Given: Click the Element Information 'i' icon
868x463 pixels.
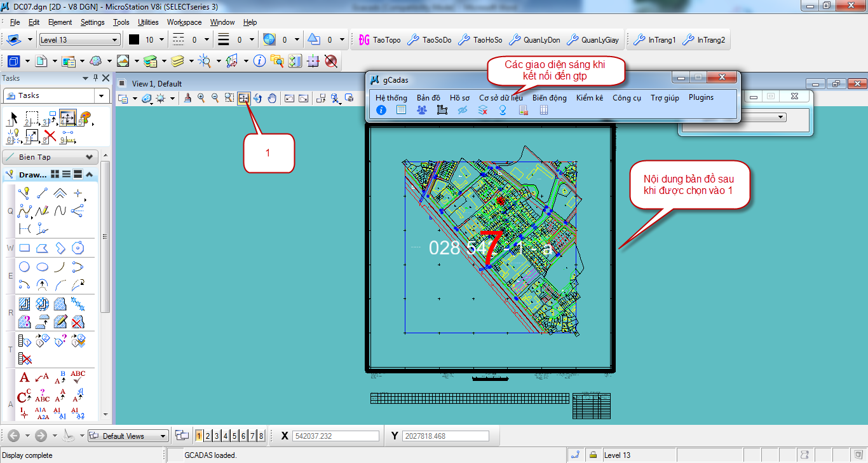Looking at the screenshot, I should pyautogui.click(x=259, y=61).
